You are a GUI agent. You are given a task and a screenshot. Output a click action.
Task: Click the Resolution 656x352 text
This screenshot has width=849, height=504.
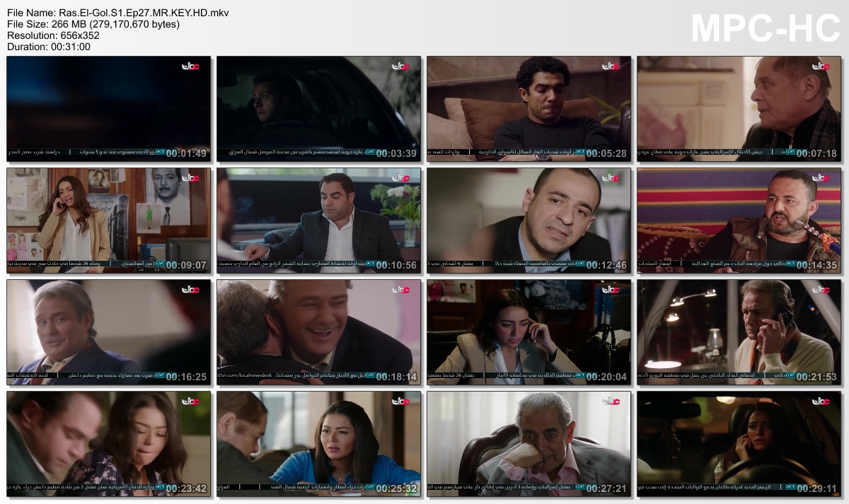click(53, 35)
